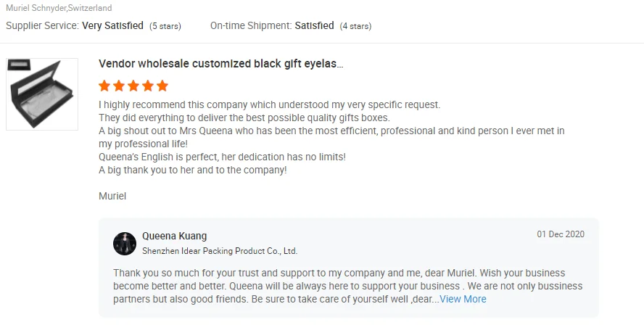Click the 01 Dec 2020 reply date

561,234
